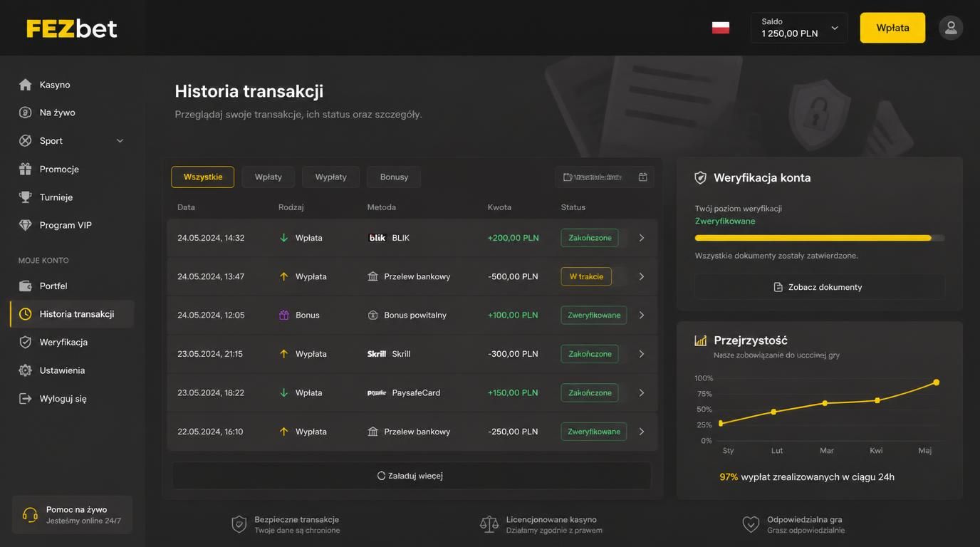Click the heart icon for Odpowiedzialna gra

click(x=751, y=524)
